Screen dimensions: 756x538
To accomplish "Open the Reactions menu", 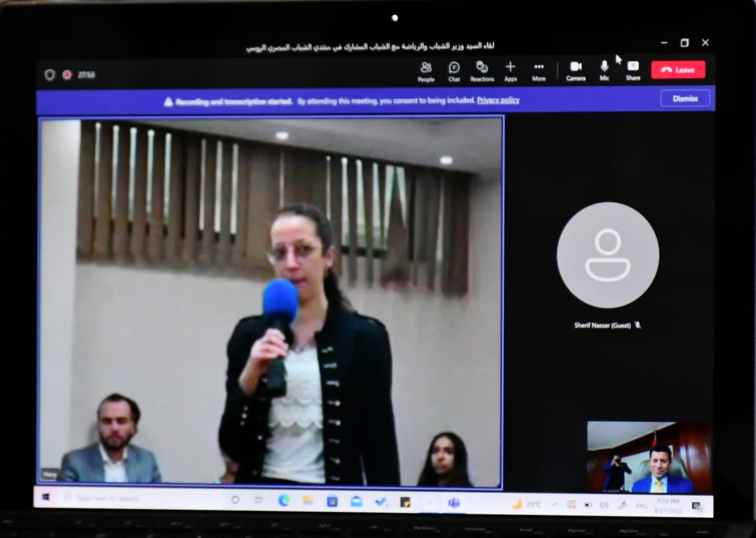I will (482, 71).
